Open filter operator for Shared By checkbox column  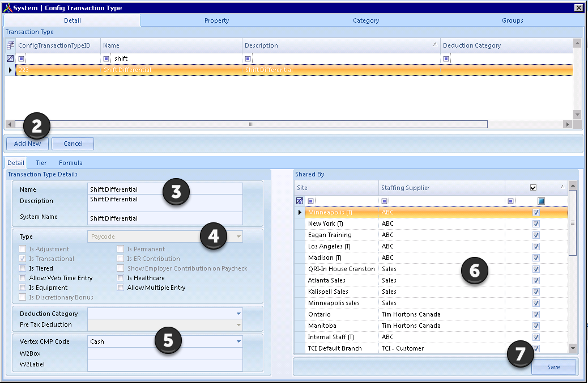pyautogui.click(x=511, y=201)
